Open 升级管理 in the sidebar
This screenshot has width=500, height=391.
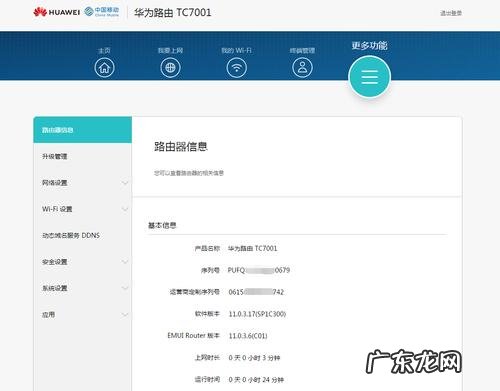pos(82,156)
